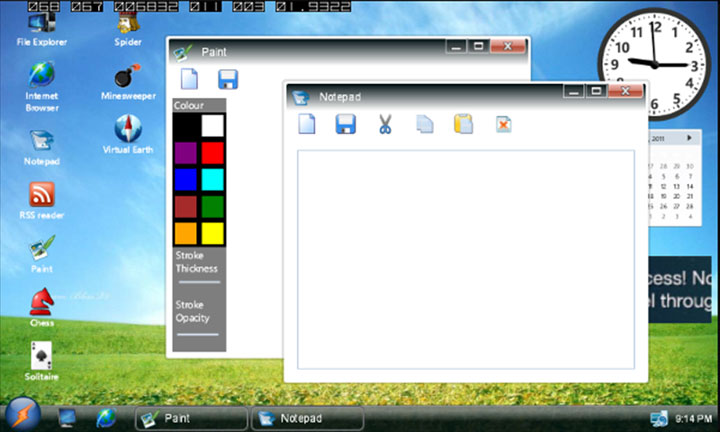Click Notepad delete icon with red X
Image resolution: width=720 pixels, height=432 pixels.
504,124
